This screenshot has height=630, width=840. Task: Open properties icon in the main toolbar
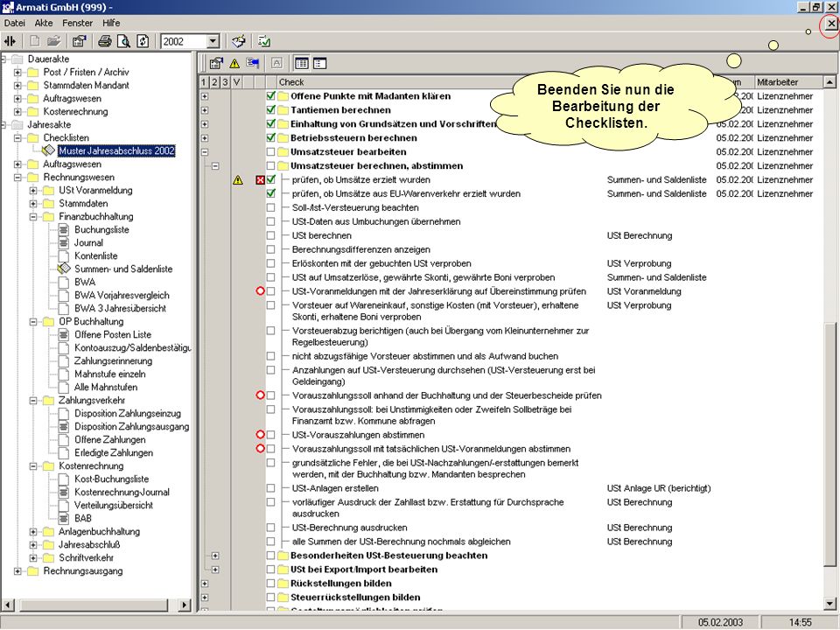pyautogui.click(x=80, y=41)
